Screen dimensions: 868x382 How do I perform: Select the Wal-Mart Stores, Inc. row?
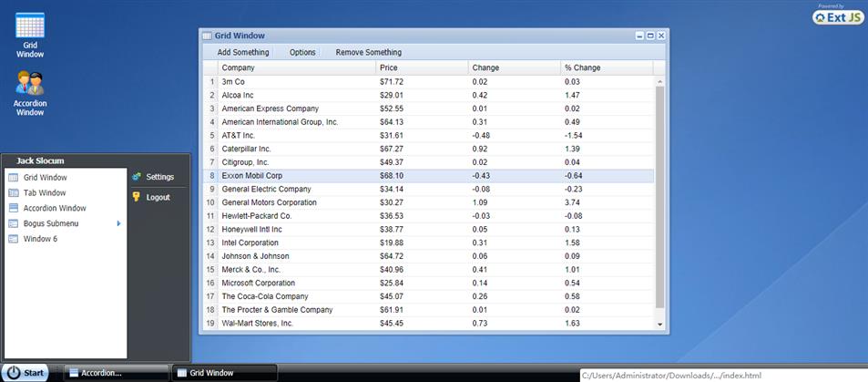point(428,324)
